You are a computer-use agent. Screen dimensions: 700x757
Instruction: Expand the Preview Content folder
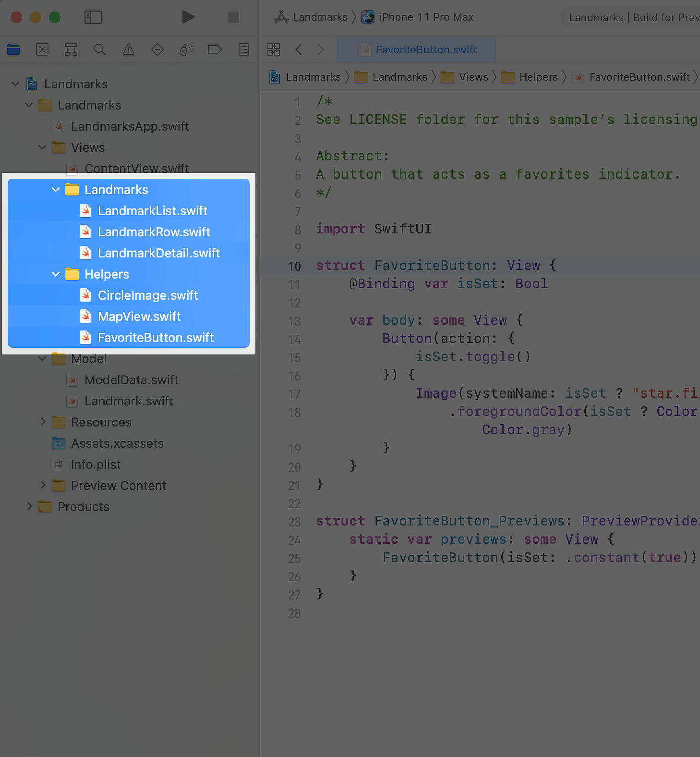(43, 485)
